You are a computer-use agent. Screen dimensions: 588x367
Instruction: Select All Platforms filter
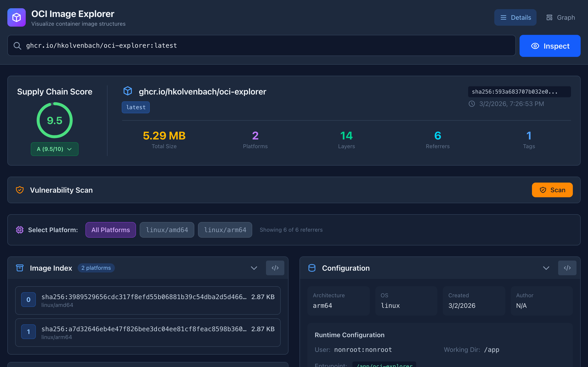[x=110, y=230]
